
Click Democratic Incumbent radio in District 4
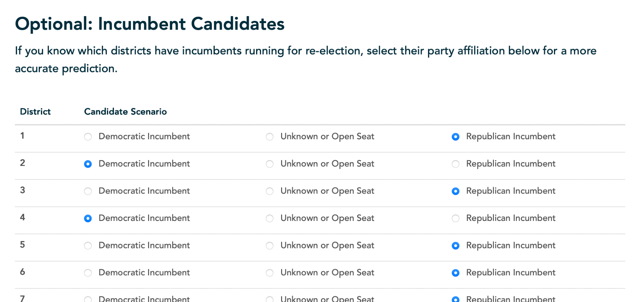click(x=88, y=219)
